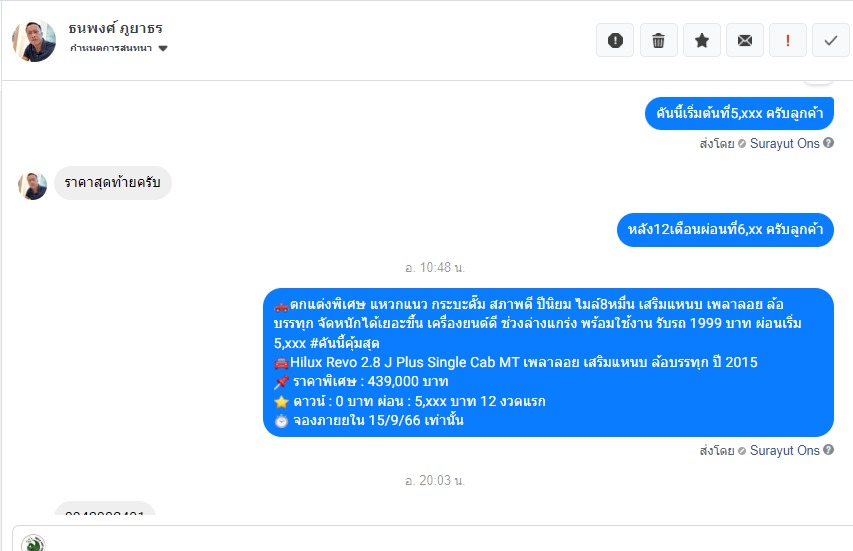Click the page avatar beside reply box
Screen dimensions: 853x551
point(33,543)
